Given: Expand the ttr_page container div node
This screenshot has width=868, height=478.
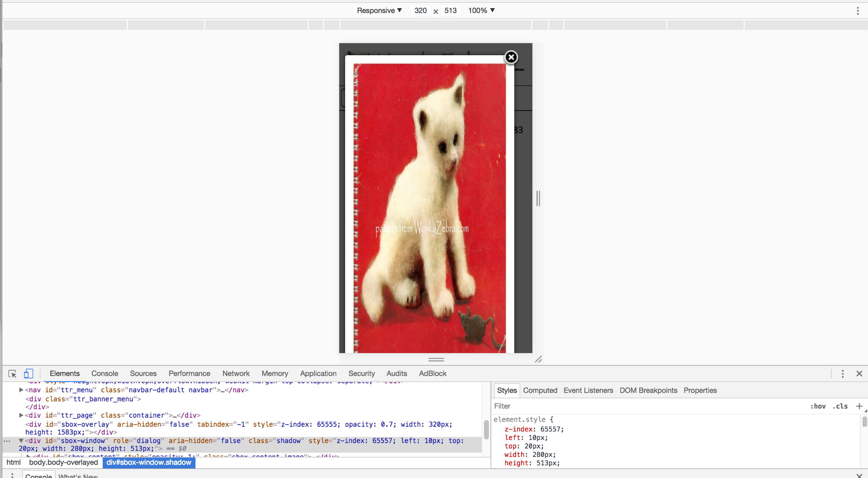Looking at the screenshot, I should pyautogui.click(x=21, y=415).
